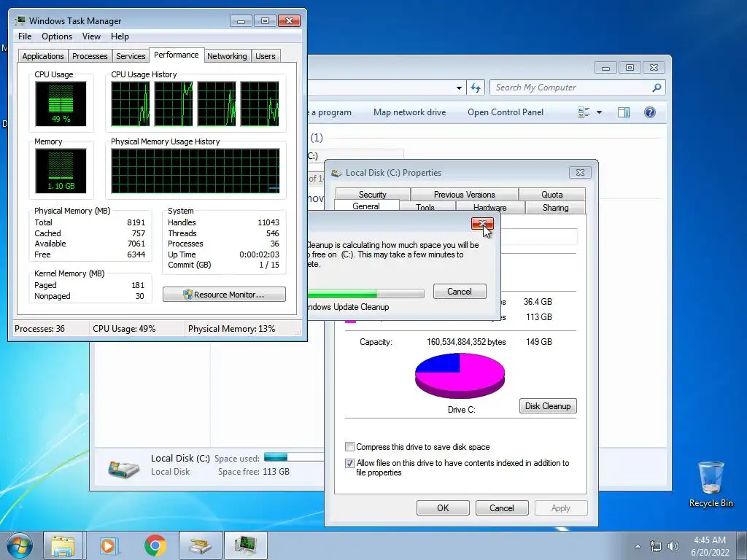This screenshot has height=560, width=747.
Task: Click the Show desktop strip
Action: [x=742, y=545]
